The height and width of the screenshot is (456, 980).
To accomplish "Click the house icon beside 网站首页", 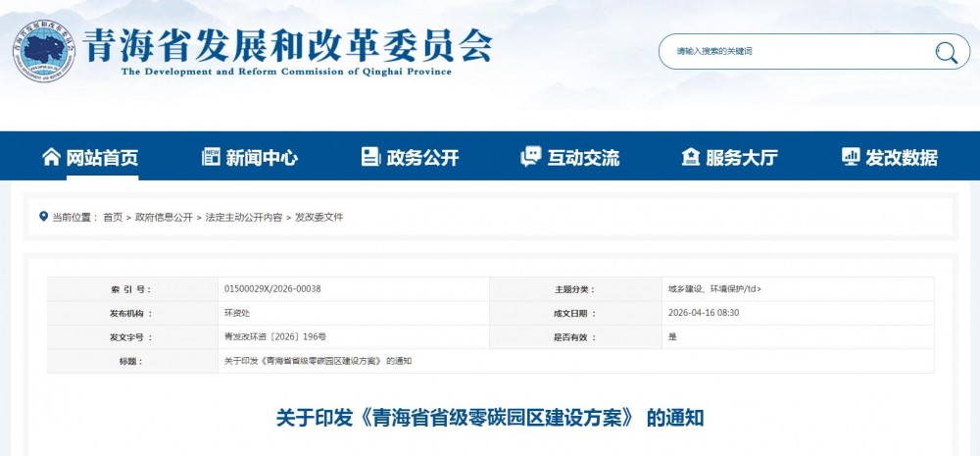I will coord(51,157).
